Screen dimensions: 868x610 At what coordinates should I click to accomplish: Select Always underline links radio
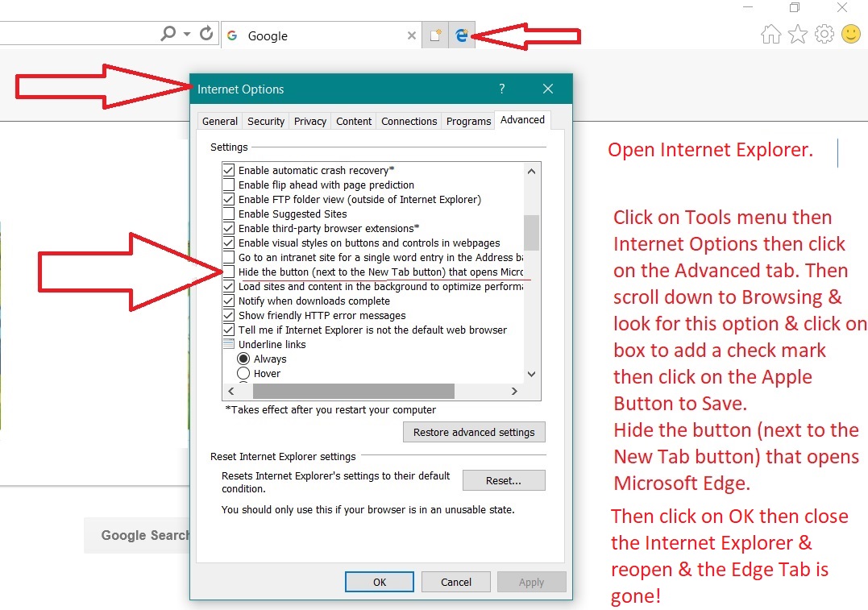(x=243, y=359)
